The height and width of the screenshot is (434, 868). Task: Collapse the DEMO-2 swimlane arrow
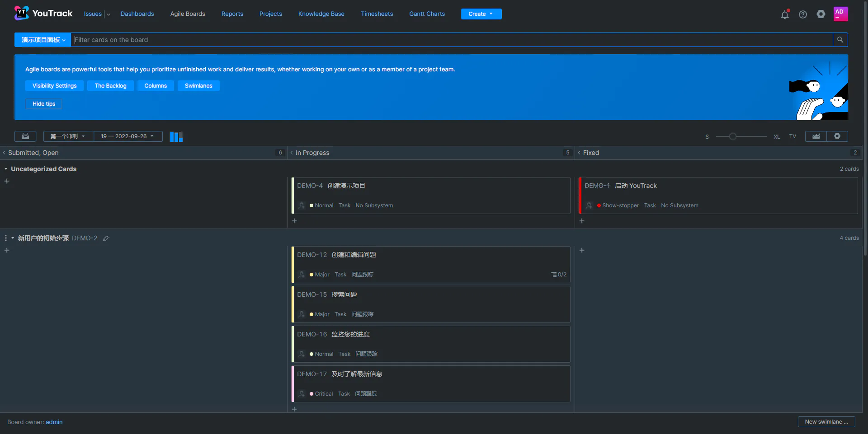pyautogui.click(x=13, y=238)
